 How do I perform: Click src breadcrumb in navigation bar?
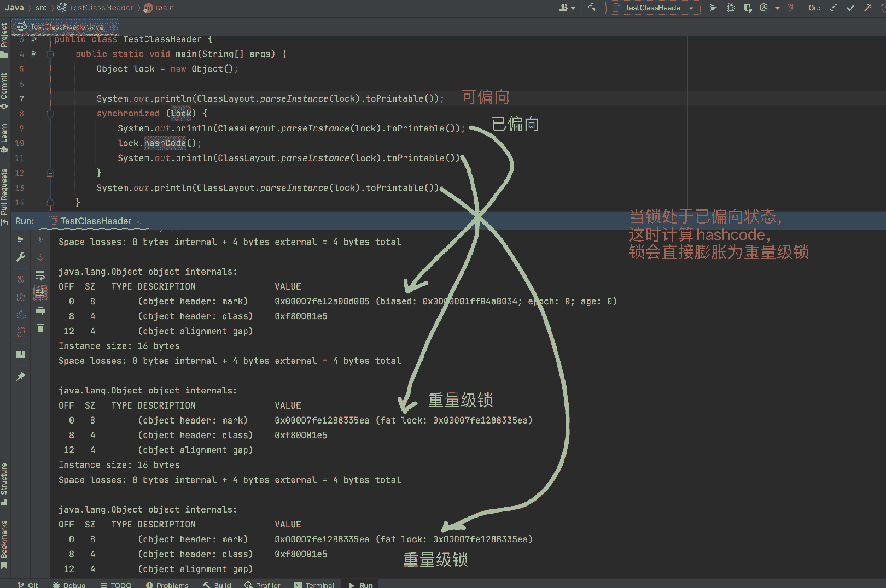(41, 8)
